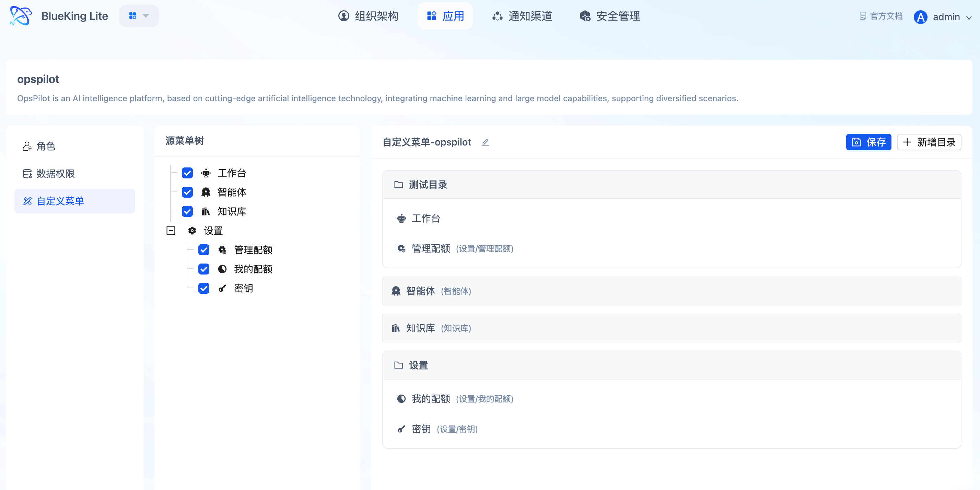This screenshot has height=490, width=980.
Task: Click the robot icon next to 工作台 in 测试目录
Action: [x=401, y=218]
